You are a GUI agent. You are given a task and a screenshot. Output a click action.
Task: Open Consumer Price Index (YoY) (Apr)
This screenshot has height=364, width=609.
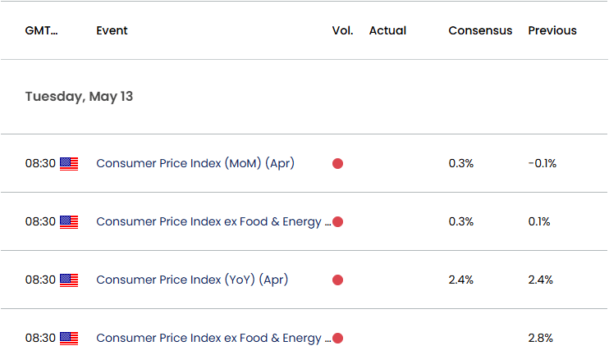pos(192,280)
